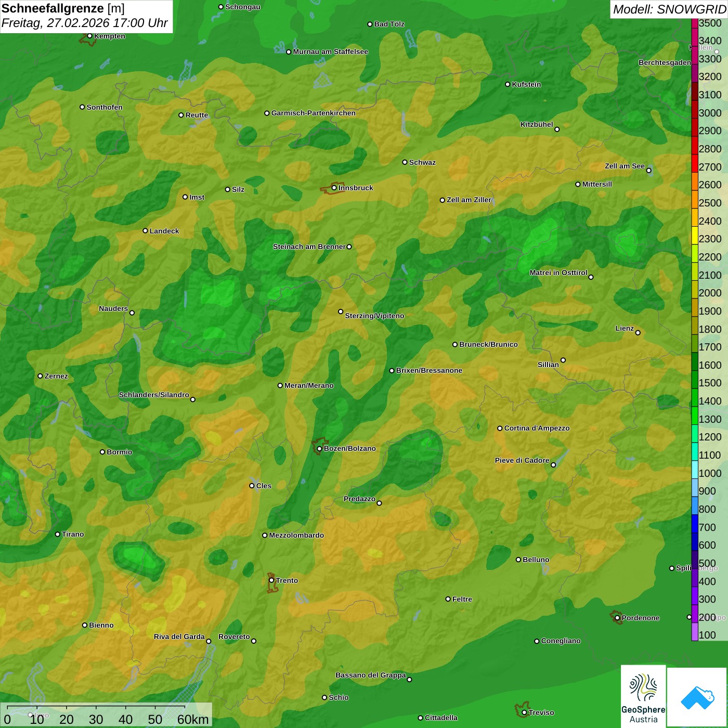Click the "Bruneck/Brunico" label
Viewport: 728px width, 728px height.
coord(488,344)
